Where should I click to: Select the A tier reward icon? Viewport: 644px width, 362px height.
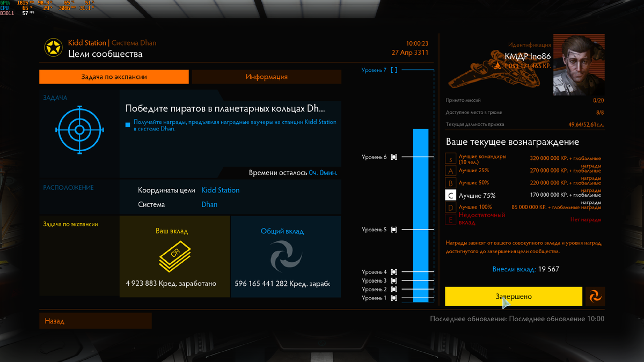(x=451, y=171)
